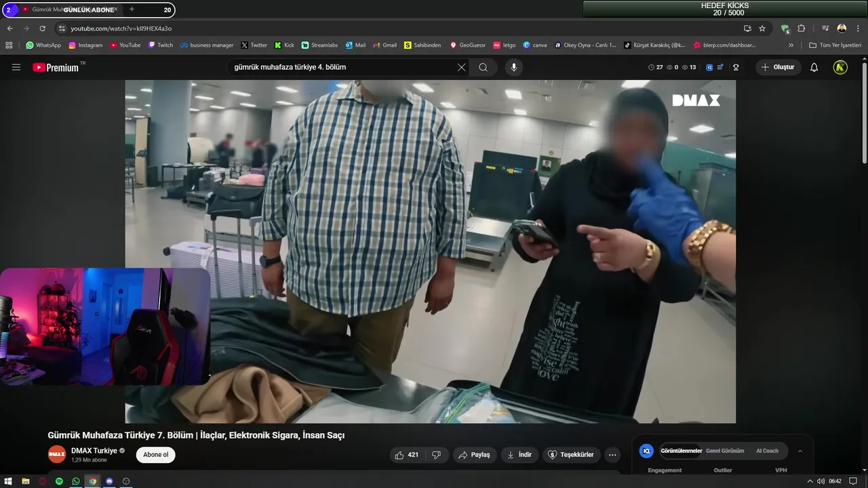Image resolution: width=868 pixels, height=488 pixels.
Task: Open the account avatar menu on YouTube
Action: (x=840, y=67)
